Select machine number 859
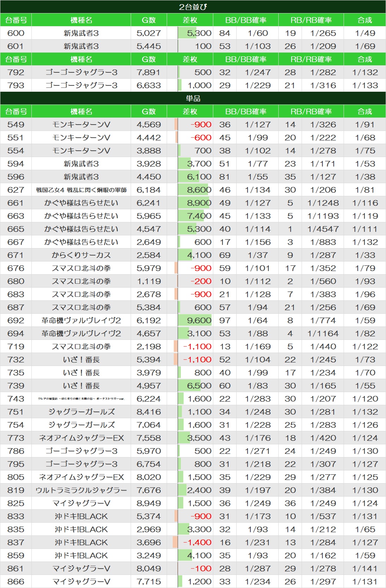This screenshot has height=588, width=386. click(x=16, y=556)
